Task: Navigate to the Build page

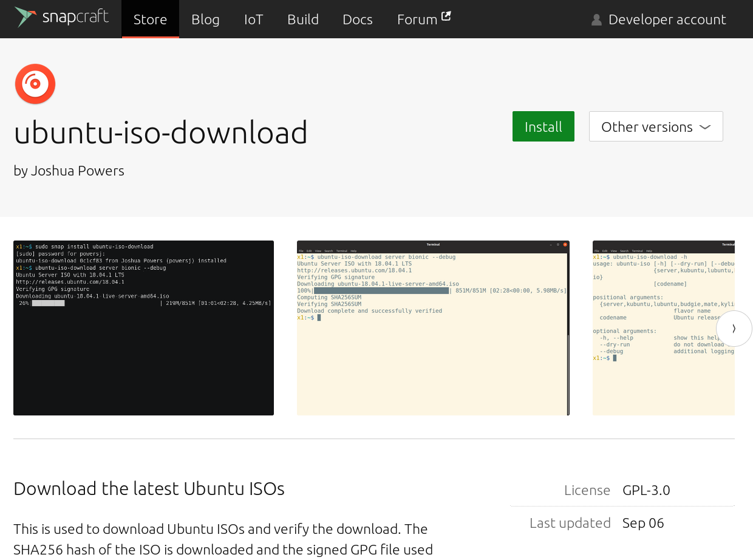Action: 303,19
